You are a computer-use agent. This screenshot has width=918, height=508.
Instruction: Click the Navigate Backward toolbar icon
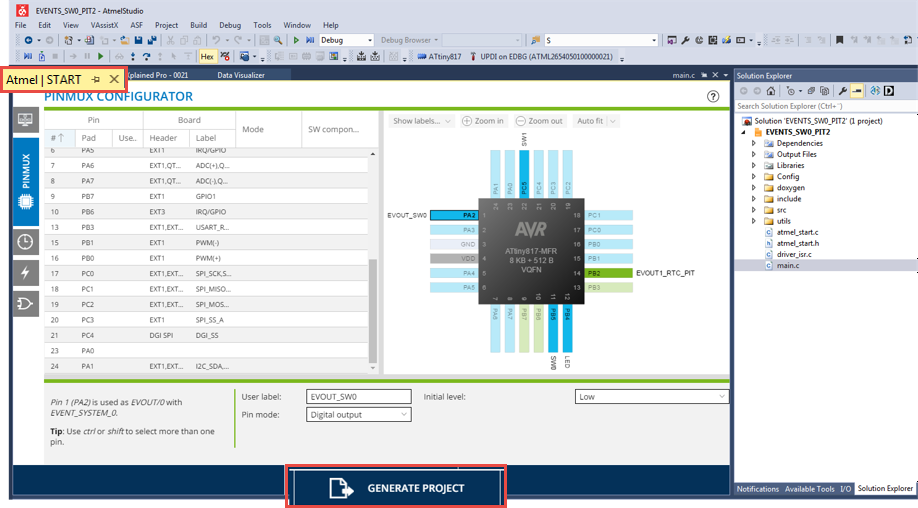[x=28, y=40]
